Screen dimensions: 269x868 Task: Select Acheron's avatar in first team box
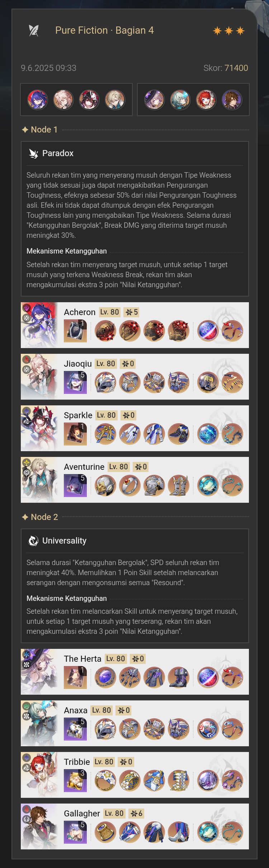click(x=38, y=100)
